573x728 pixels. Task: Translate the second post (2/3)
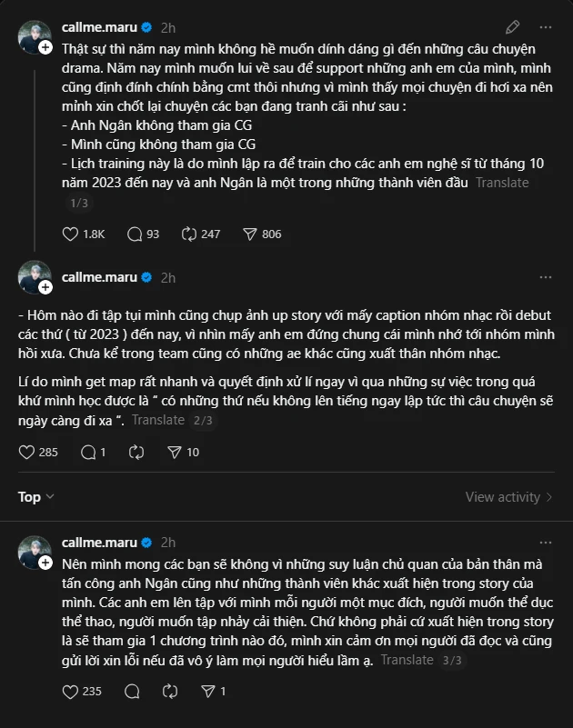[x=156, y=420]
